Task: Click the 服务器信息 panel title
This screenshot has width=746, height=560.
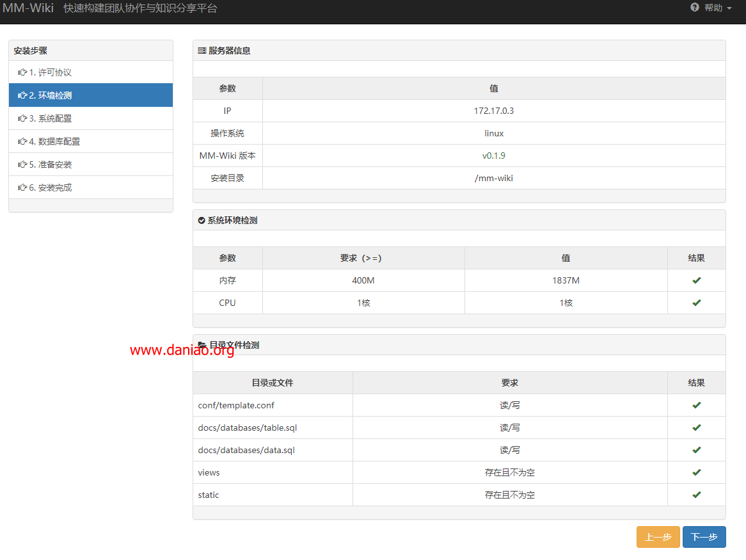Action: pyautogui.click(x=229, y=51)
